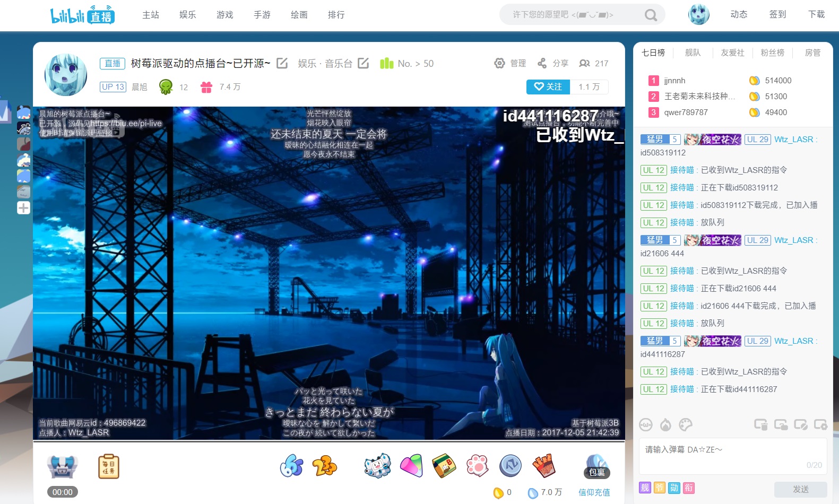Send the rainbow glow stick gift
This screenshot has height=504, width=839.
click(411, 466)
